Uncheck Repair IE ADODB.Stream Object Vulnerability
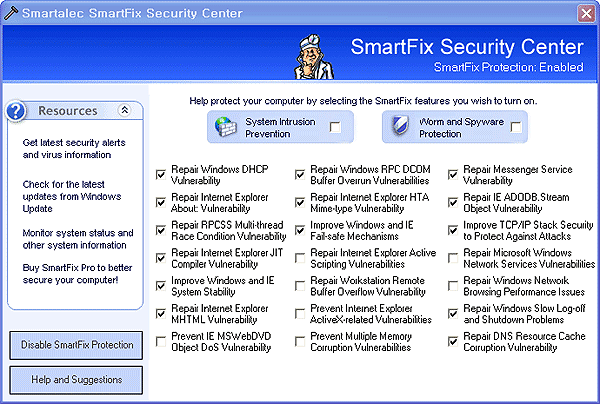 453,202
